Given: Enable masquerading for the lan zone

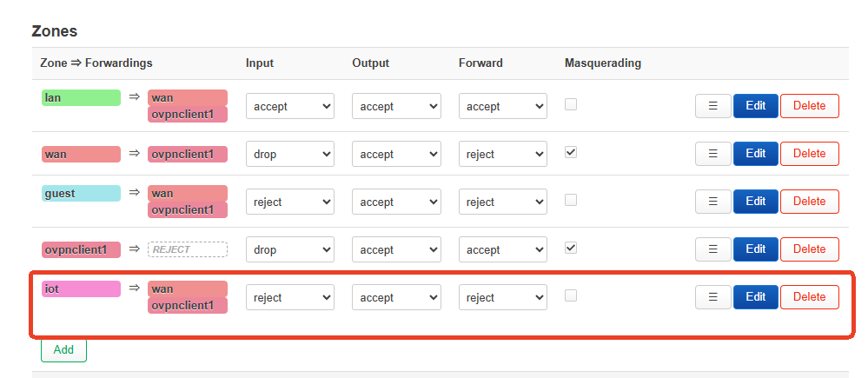Looking at the screenshot, I should 571,104.
